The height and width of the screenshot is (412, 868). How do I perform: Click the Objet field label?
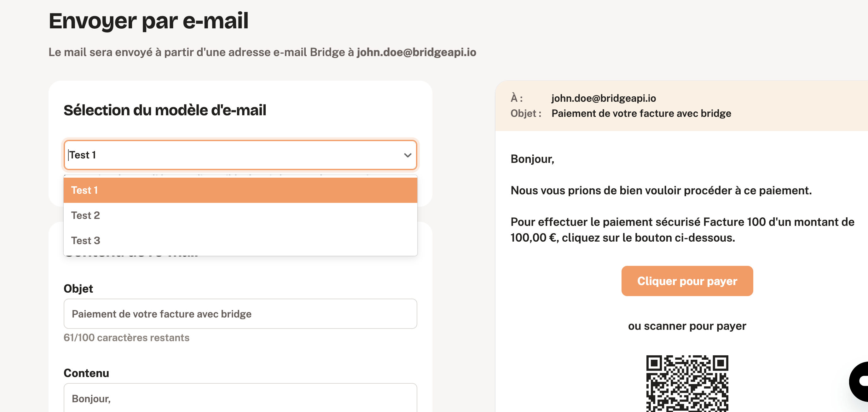pos(78,289)
